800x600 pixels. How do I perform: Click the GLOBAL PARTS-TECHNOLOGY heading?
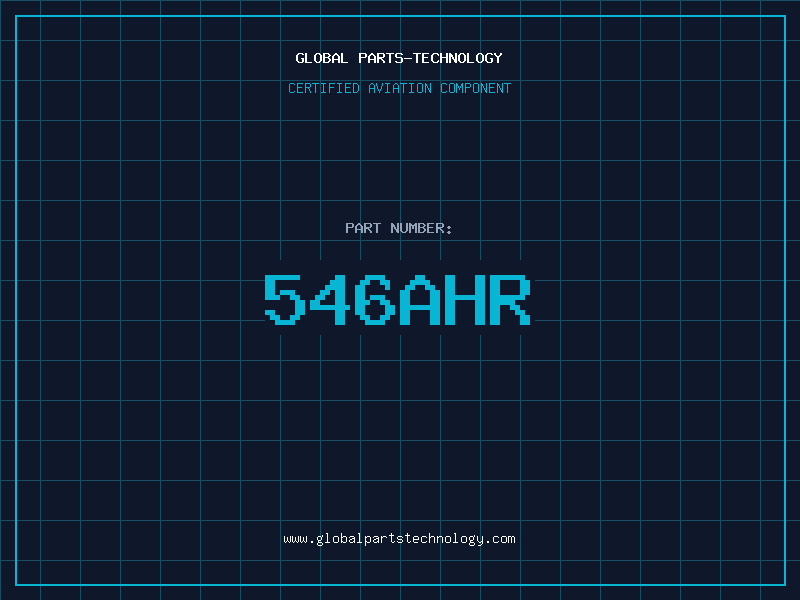[x=399, y=58]
